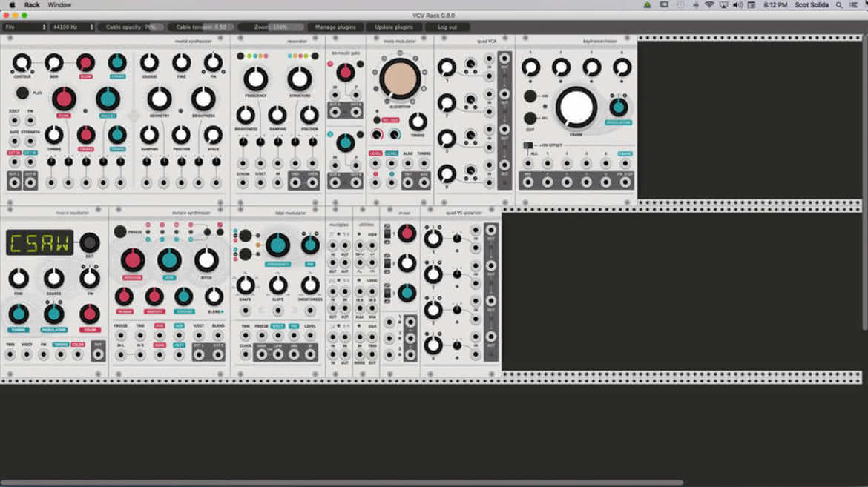Viewport: 868px width, 487px height.
Task: Toggle the +10V OFFSET switch on keyframer/mixer
Action: (527, 145)
